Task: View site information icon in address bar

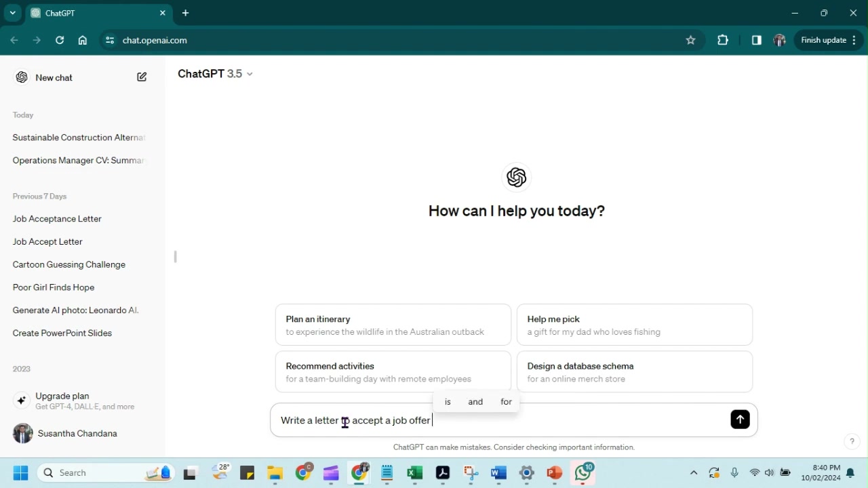Action: tap(109, 40)
